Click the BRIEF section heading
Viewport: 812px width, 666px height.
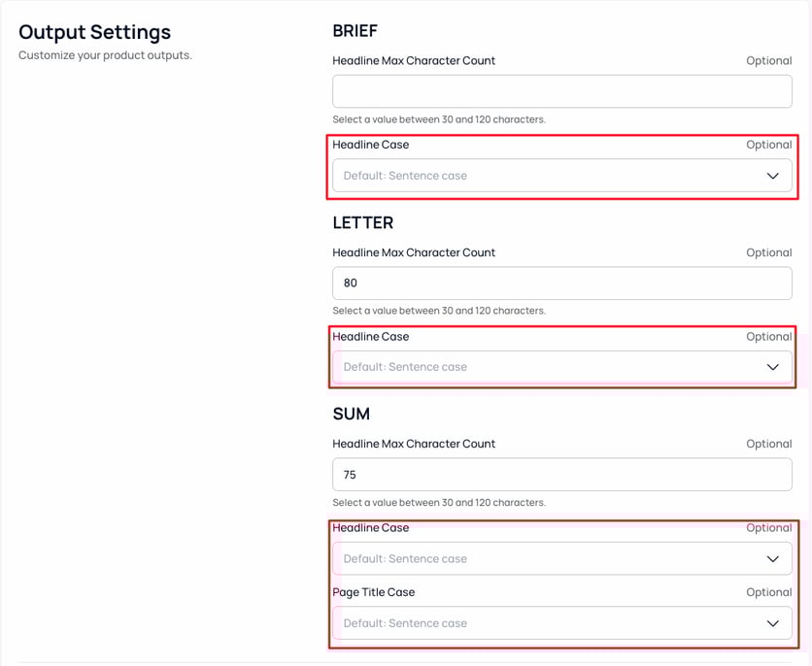pos(355,30)
